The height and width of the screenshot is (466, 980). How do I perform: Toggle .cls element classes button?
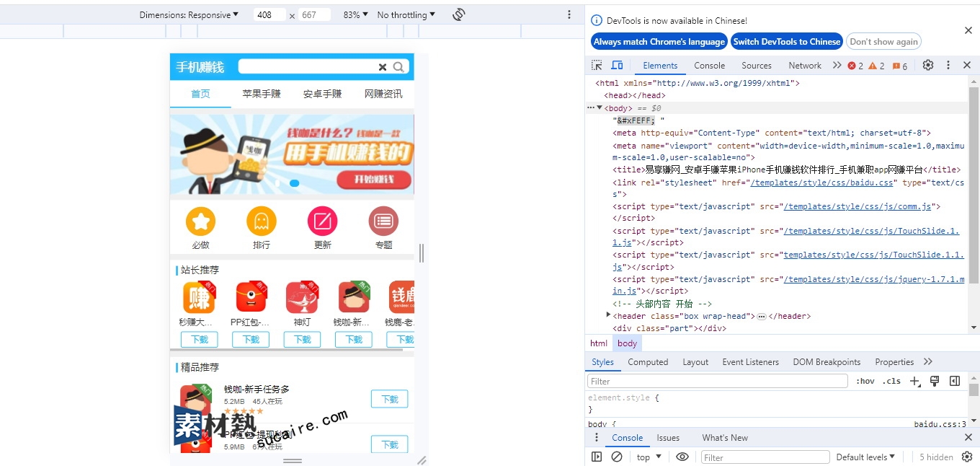pyautogui.click(x=891, y=381)
